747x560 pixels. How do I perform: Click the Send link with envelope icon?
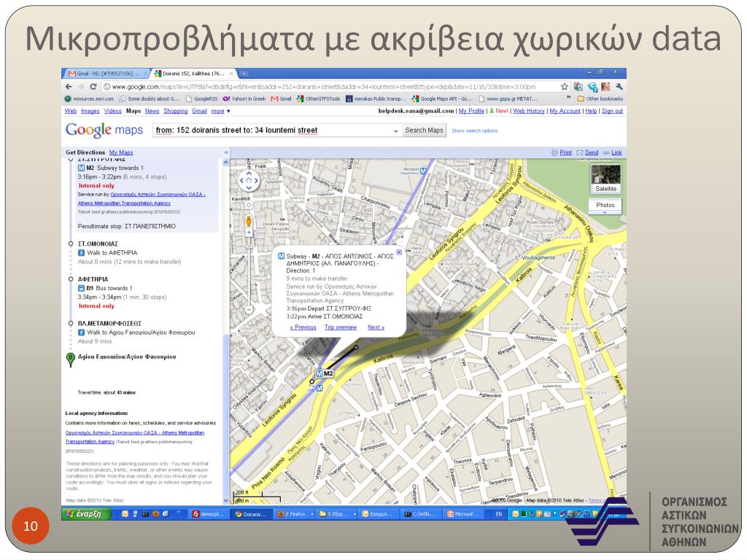(x=587, y=152)
